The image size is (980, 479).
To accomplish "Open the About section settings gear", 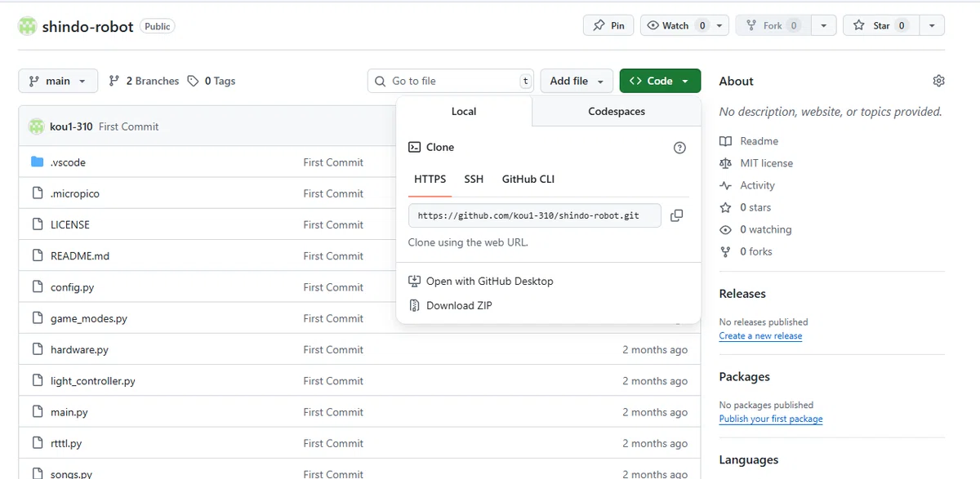I will pyautogui.click(x=938, y=81).
